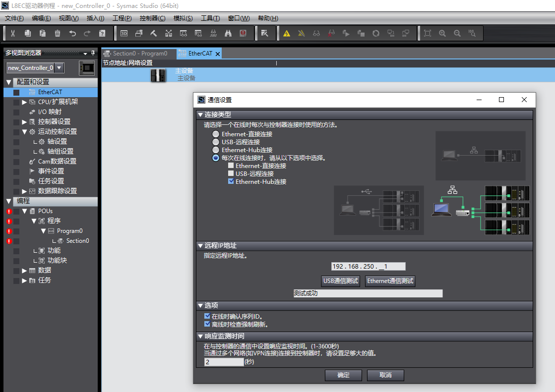Switch to Section0 - Program0 tab
Viewport: 555px width, 392px height.
[139, 54]
